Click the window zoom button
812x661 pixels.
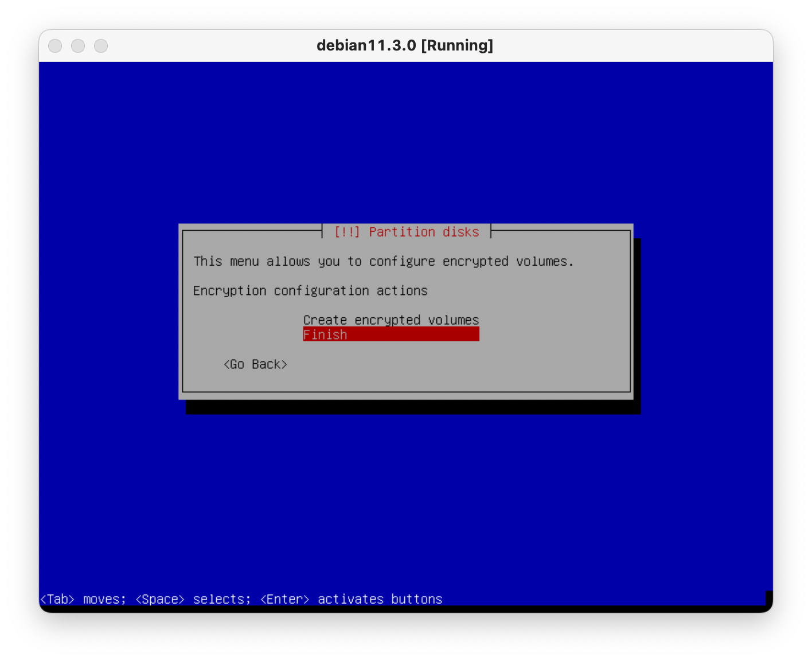[101, 46]
